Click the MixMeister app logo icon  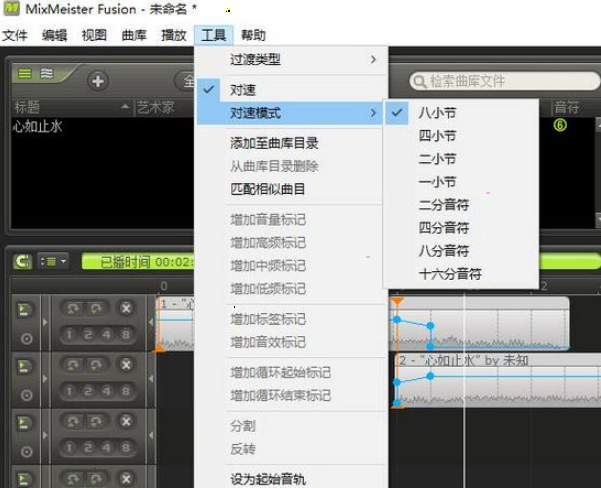point(11,8)
